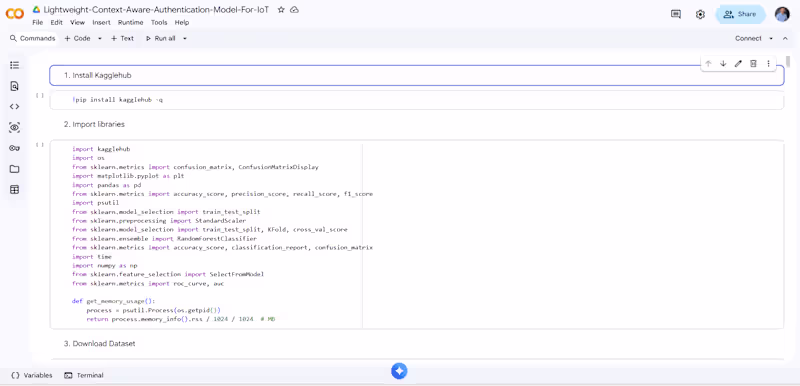
Task: Open the comments panel icon
Action: point(676,14)
